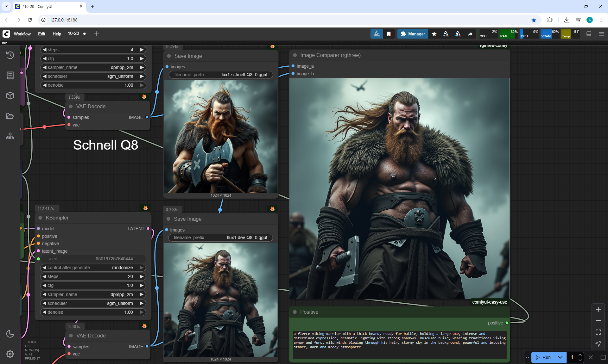Collapse the Positive node via its dot
The image size is (608, 364).
coord(295,312)
